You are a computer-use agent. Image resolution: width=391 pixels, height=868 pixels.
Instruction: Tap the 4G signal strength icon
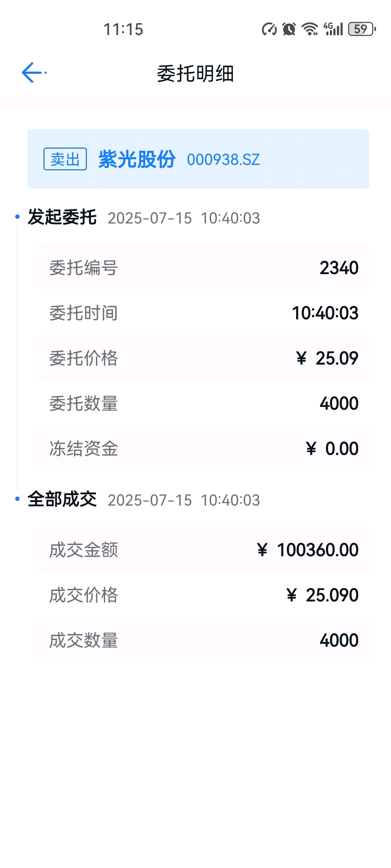click(x=333, y=29)
